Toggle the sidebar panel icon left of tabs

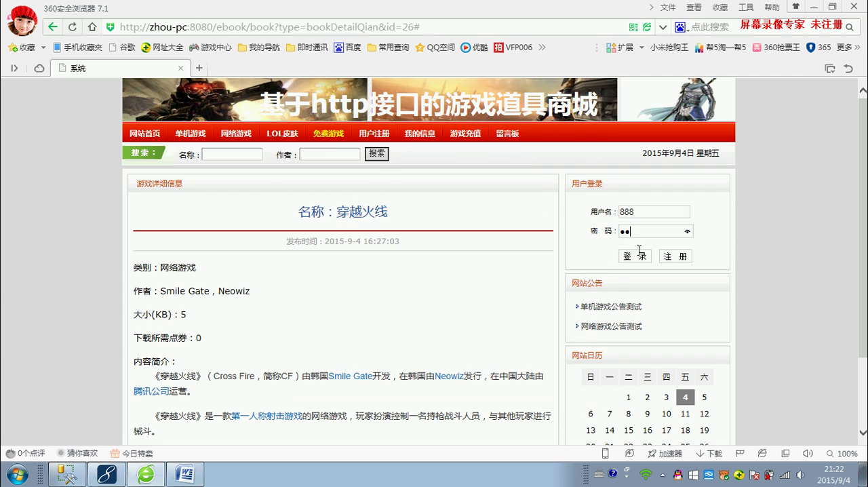coord(14,68)
